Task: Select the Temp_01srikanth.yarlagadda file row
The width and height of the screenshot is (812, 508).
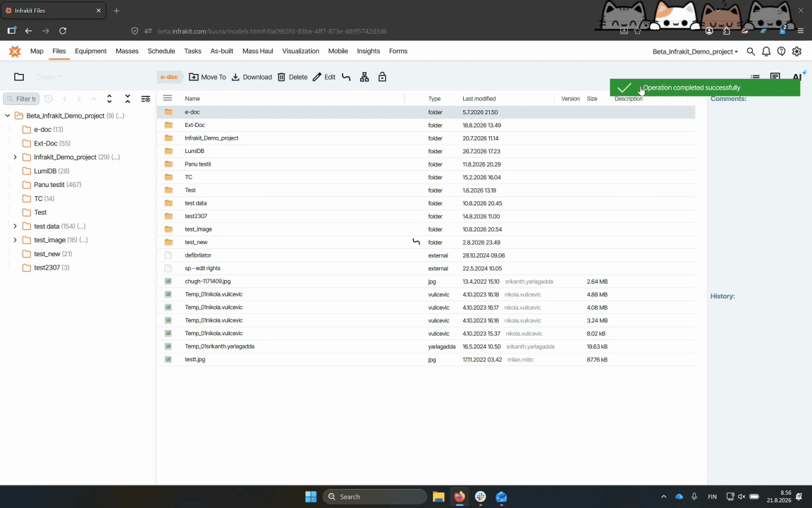Action: [x=426, y=346]
